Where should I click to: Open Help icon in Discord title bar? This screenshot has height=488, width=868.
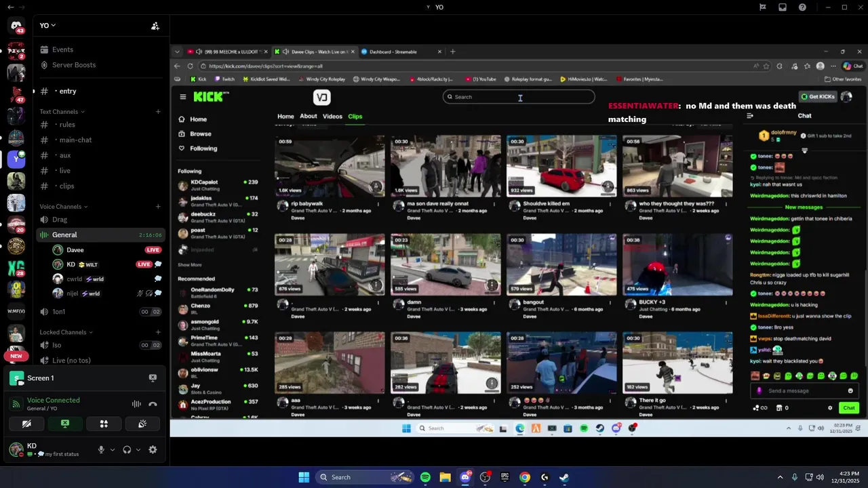pyautogui.click(x=803, y=7)
